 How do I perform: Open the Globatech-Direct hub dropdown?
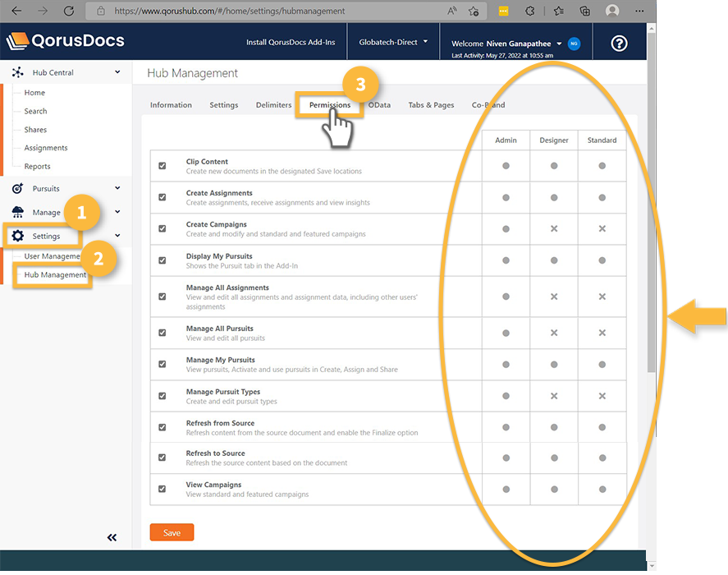coord(393,42)
